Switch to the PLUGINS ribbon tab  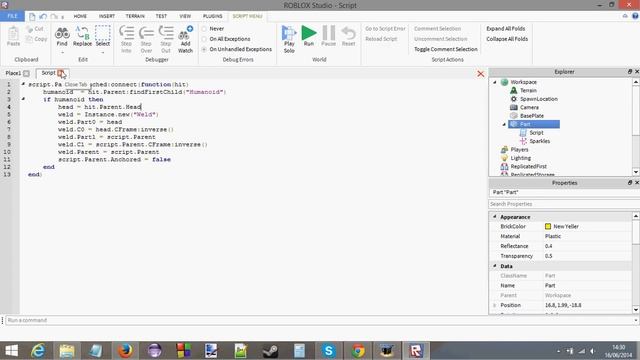[213, 16]
